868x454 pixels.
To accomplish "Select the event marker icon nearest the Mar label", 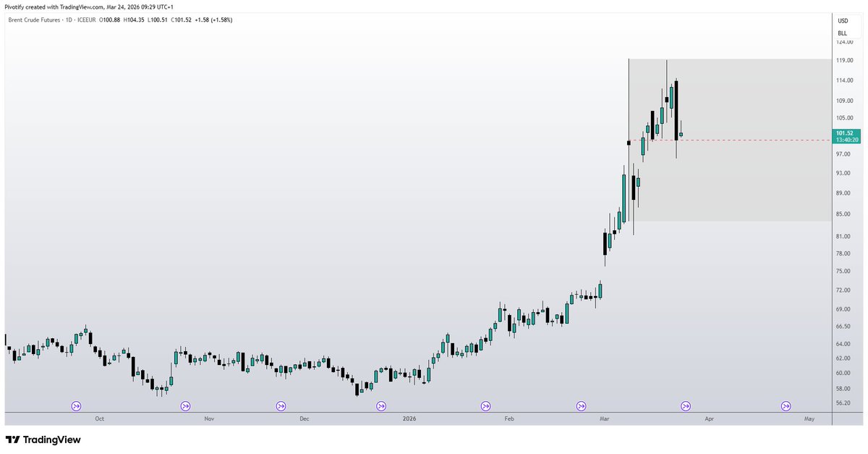I will tap(582, 406).
